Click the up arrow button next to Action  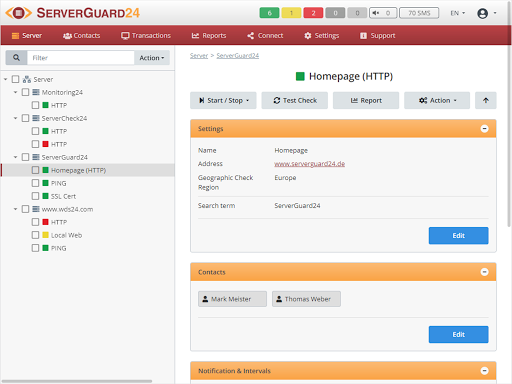pos(486,100)
